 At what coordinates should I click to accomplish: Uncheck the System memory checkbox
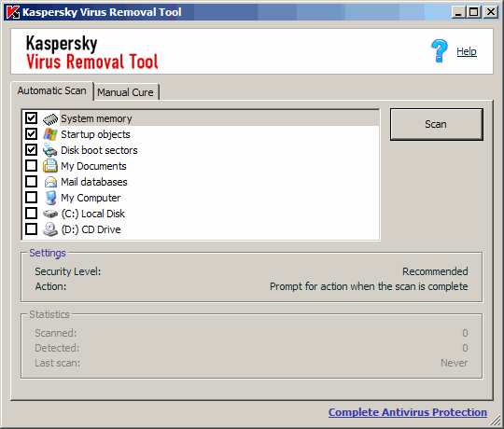pos(31,118)
